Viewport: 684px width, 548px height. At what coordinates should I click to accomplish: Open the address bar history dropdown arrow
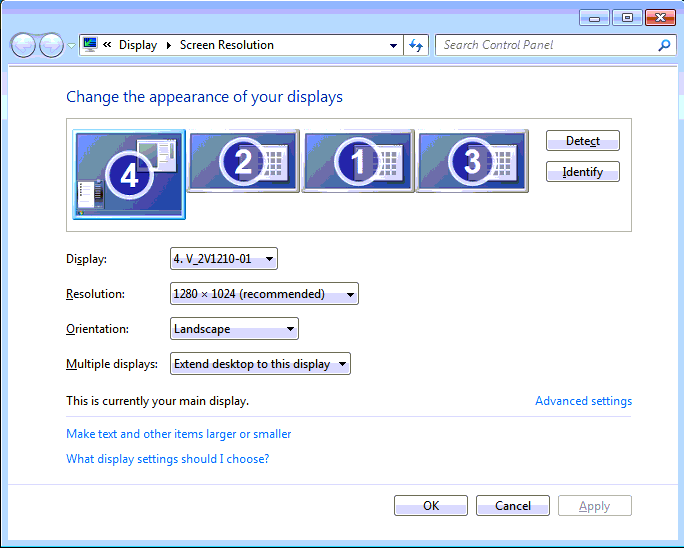pyautogui.click(x=393, y=45)
